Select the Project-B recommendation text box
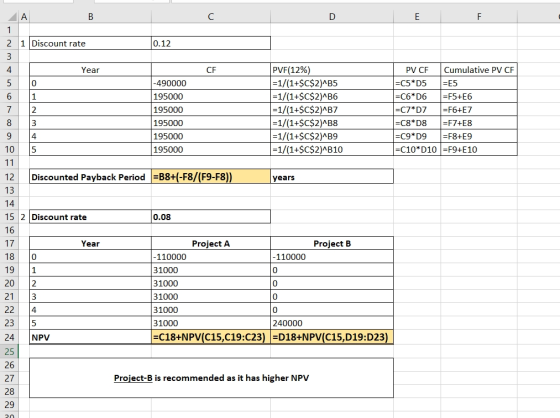This screenshot has width=560, height=418. pos(211,378)
